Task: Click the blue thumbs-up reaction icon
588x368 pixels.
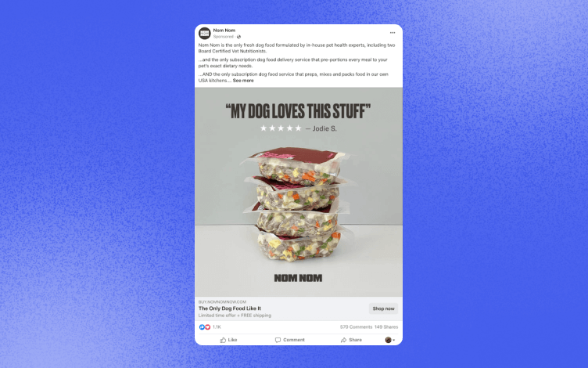Action: click(202, 327)
